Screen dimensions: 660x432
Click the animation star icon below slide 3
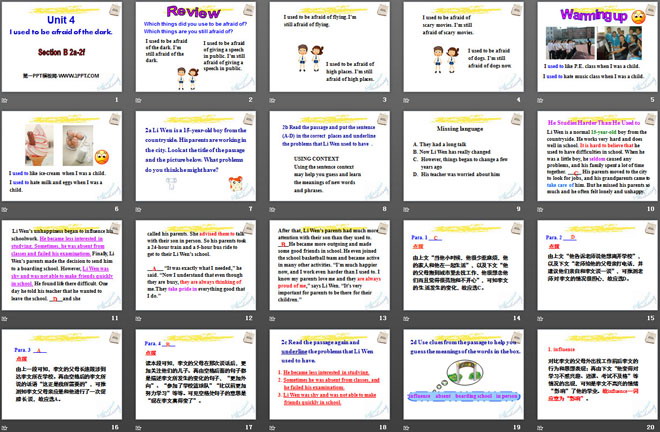coord(272,100)
